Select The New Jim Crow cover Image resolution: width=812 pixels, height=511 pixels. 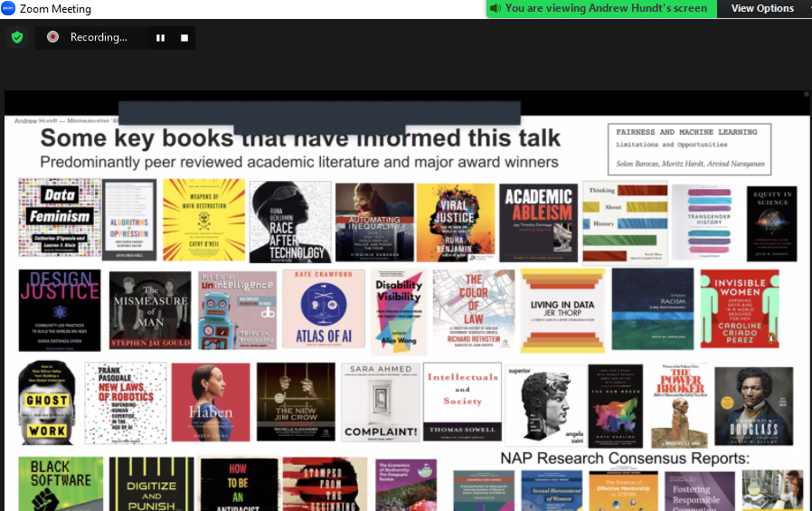[296, 402]
